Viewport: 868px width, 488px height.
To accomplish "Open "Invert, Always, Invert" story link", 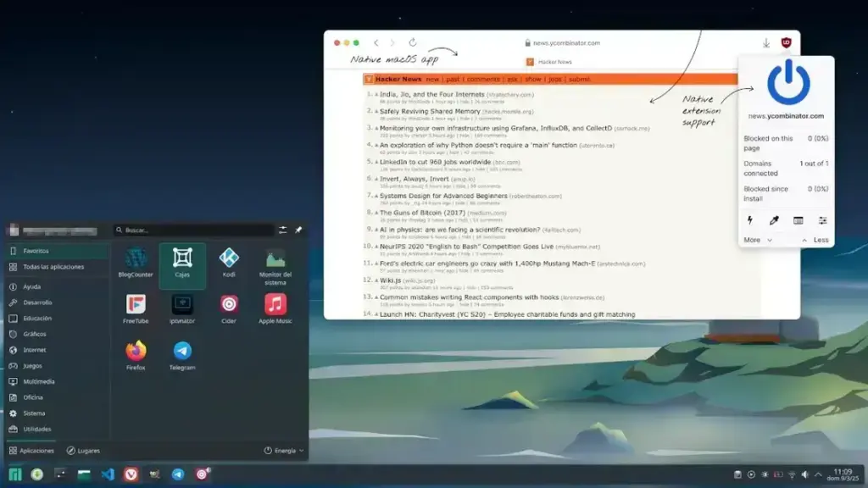I will pos(414,179).
